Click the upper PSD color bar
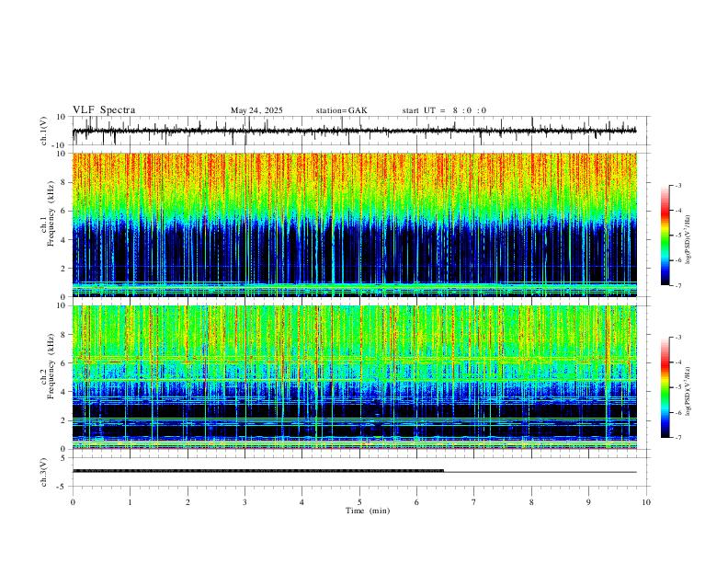This screenshot has width=728, height=563. tap(665, 236)
